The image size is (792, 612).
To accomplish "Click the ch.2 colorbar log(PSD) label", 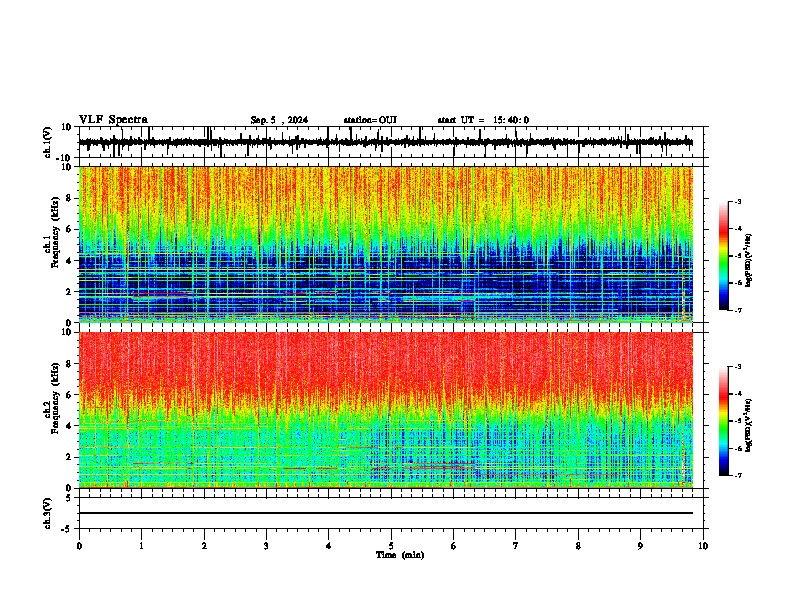I will point(749,425).
